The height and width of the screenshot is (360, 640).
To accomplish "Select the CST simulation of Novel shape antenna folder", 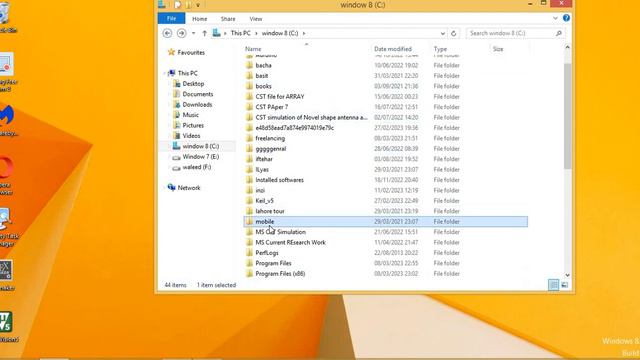I will click(x=311, y=118).
